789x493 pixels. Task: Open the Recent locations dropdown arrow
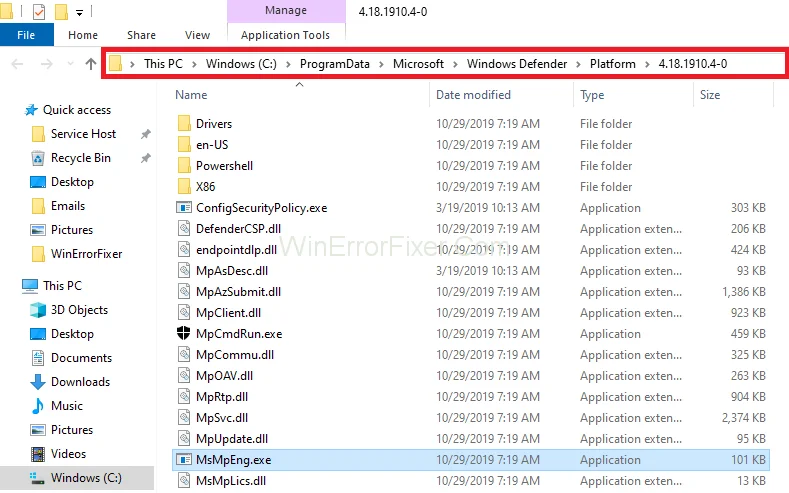pyautogui.click(x=71, y=64)
